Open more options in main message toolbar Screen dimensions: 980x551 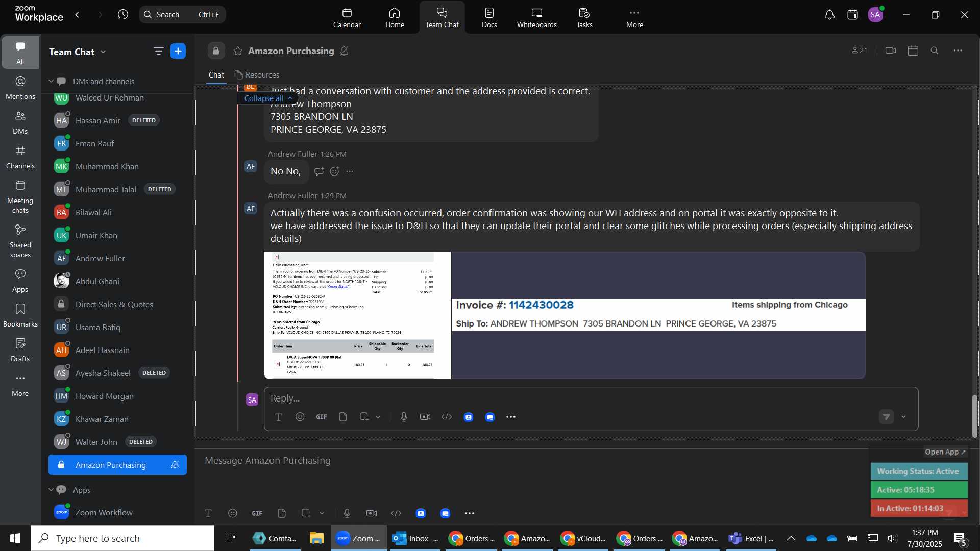470,513
